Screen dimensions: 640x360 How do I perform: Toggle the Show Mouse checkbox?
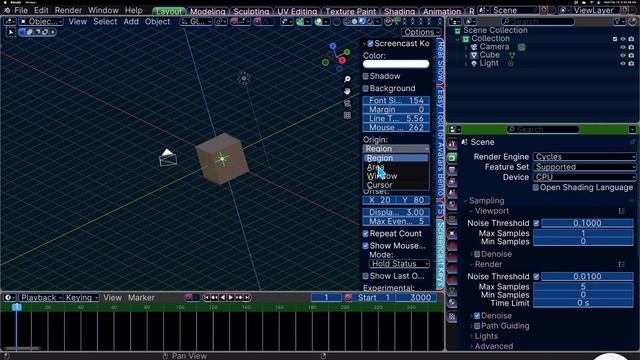pos(366,246)
